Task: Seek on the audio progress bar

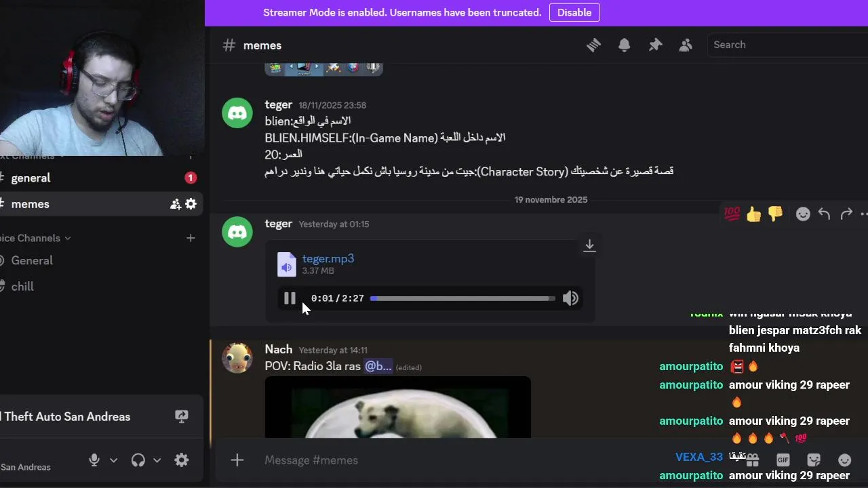Action: [x=462, y=298]
